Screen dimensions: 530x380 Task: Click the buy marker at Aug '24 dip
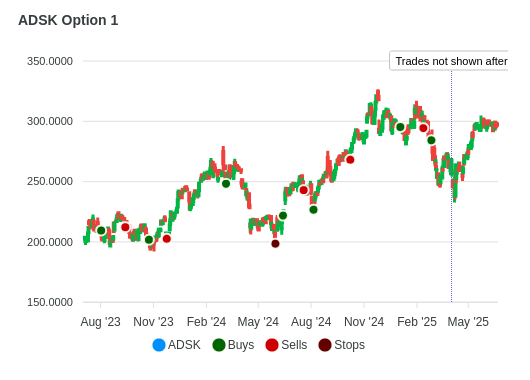click(313, 210)
